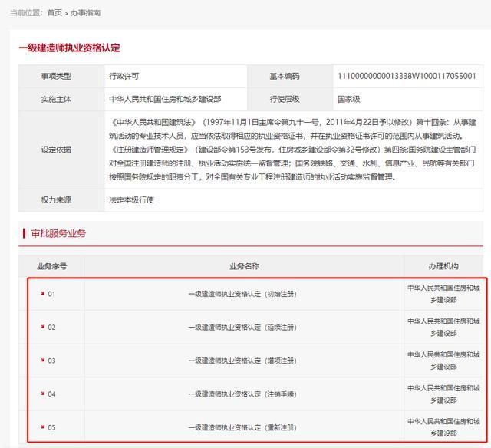Click the 办事指南 breadcrumb link
This screenshot has width=491, height=448.
[x=85, y=13]
